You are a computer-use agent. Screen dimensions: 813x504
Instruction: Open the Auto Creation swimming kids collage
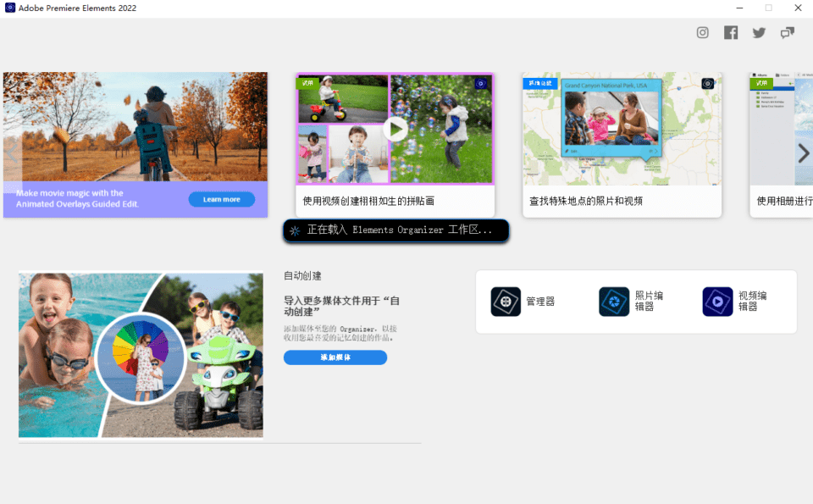coord(141,355)
